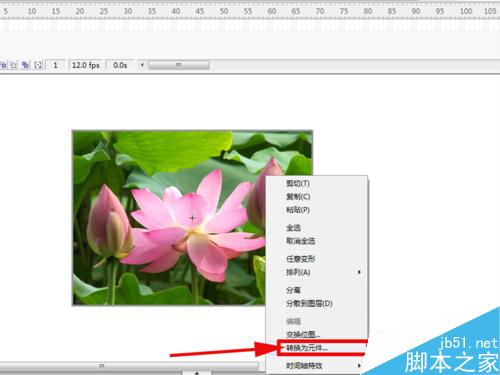The width and height of the screenshot is (500, 375).
Task: Expand the 排列(A) submenu
Action: click(x=317, y=272)
